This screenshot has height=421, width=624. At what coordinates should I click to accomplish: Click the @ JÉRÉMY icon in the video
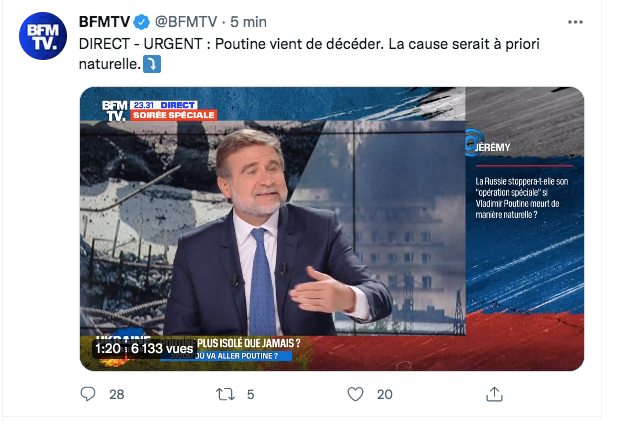tap(474, 142)
